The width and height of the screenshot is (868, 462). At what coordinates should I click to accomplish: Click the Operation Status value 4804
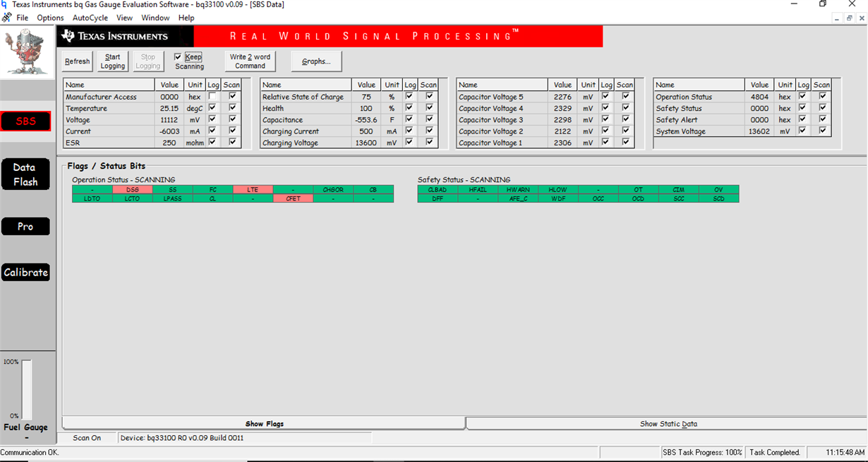759,97
